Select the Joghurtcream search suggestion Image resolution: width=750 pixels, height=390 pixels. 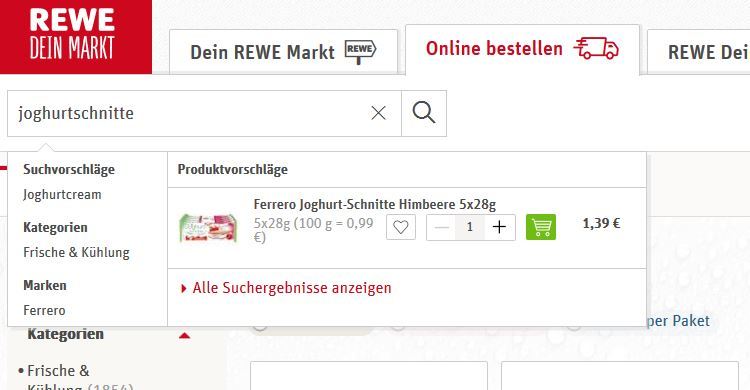[x=62, y=194]
